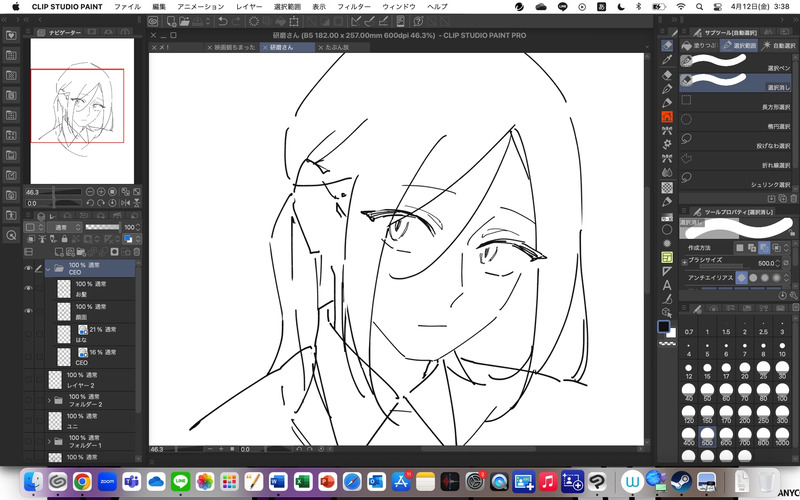Open the フィルター menu
Screen dimensions: 800x500
point(354,7)
